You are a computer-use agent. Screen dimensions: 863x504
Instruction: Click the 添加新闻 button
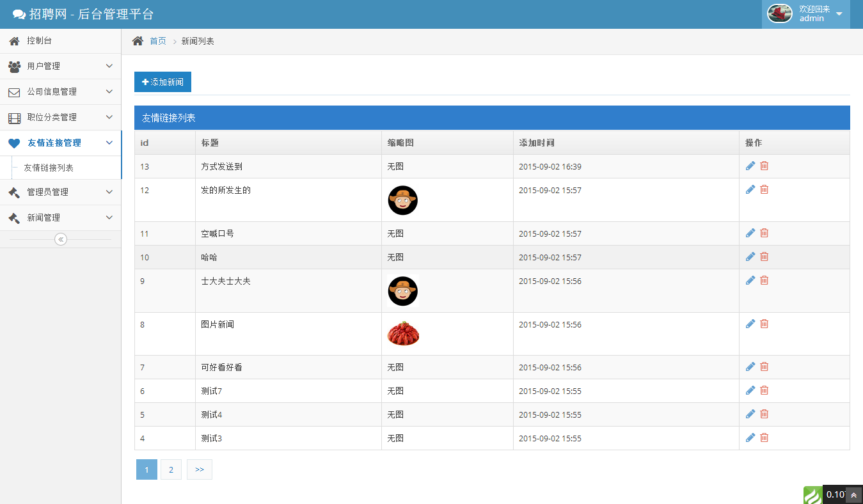[162, 82]
